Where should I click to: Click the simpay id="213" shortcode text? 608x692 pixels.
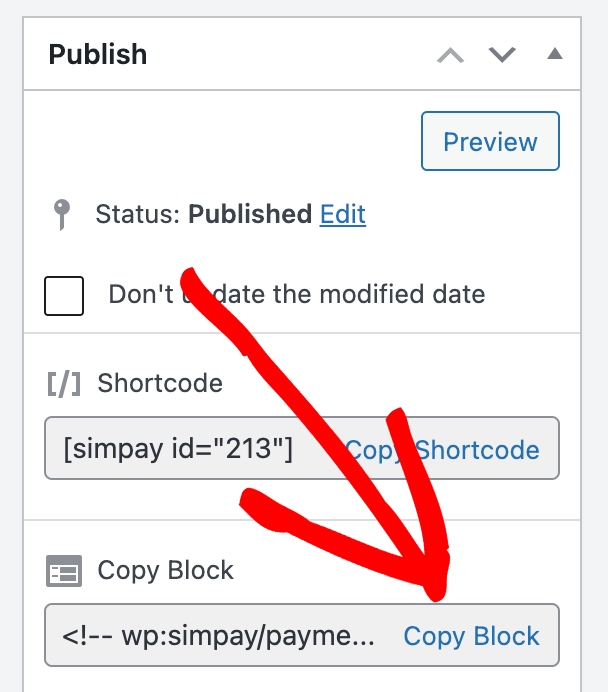pos(178,450)
